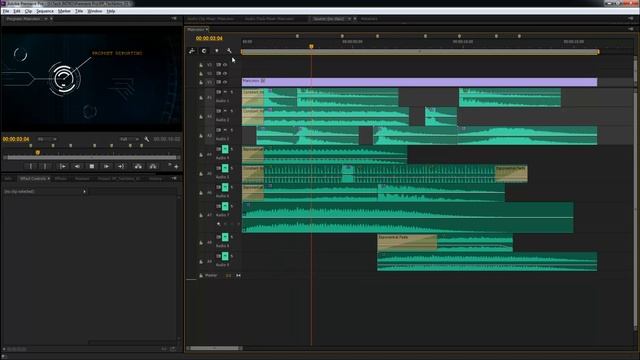Viewport: 640px width, 360px height.
Task: Close the Mainvision timeline tab
Action: click(x=207, y=29)
